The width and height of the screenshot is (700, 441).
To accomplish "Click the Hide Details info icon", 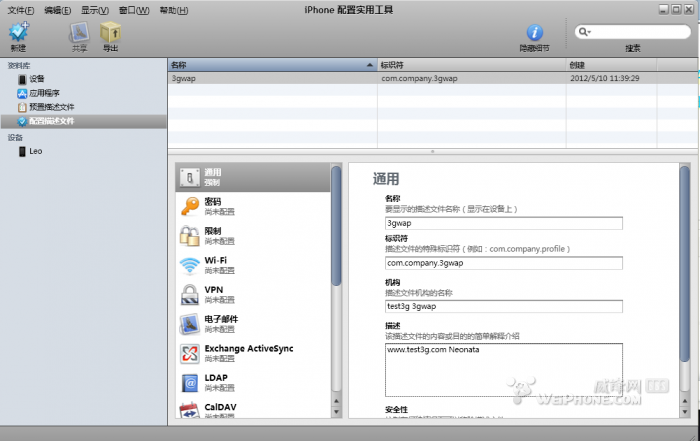I will (x=534, y=33).
